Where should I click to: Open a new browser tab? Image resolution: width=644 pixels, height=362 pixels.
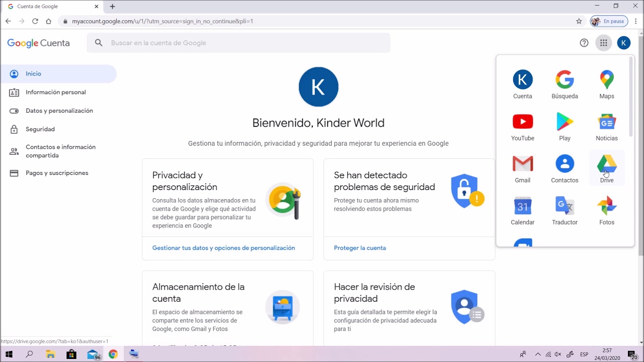click(x=112, y=7)
